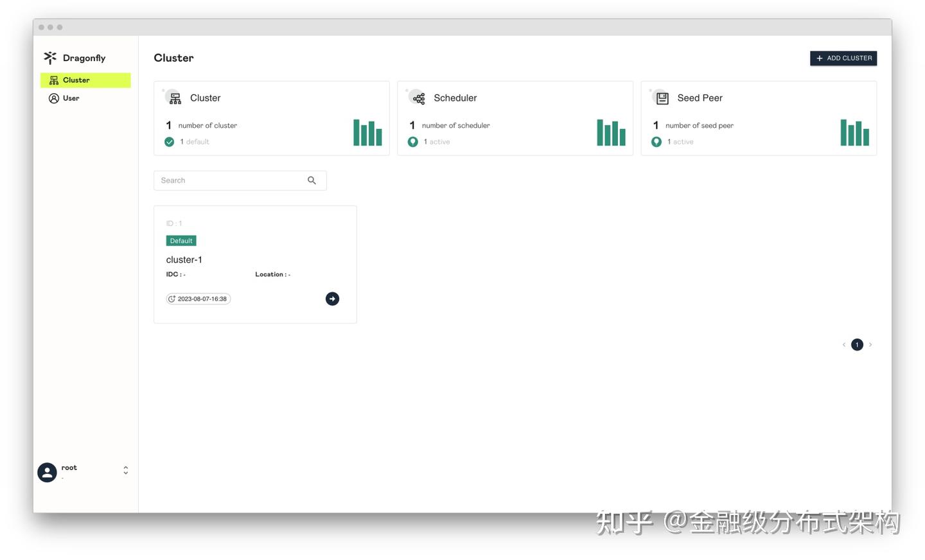Image resolution: width=925 pixels, height=560 pixels.
Task: Click the Scheduler card bar chart icon
Action: pos(611,132)
